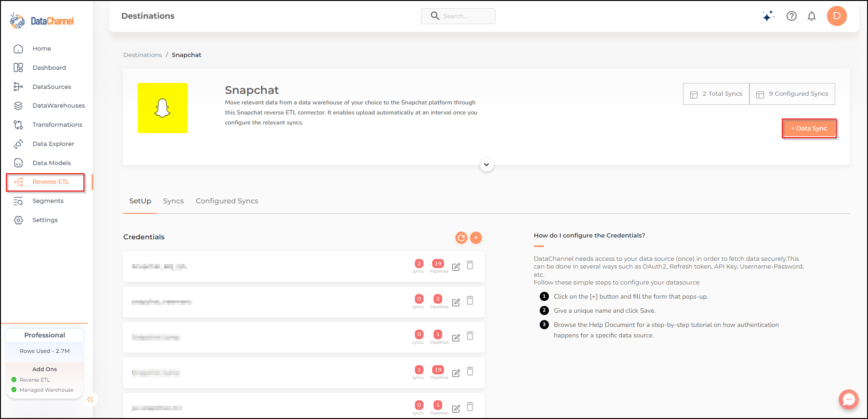This screenshot has width=868, height=419.
Task: Open Home via its house icon
Action: tap(18, 49)
